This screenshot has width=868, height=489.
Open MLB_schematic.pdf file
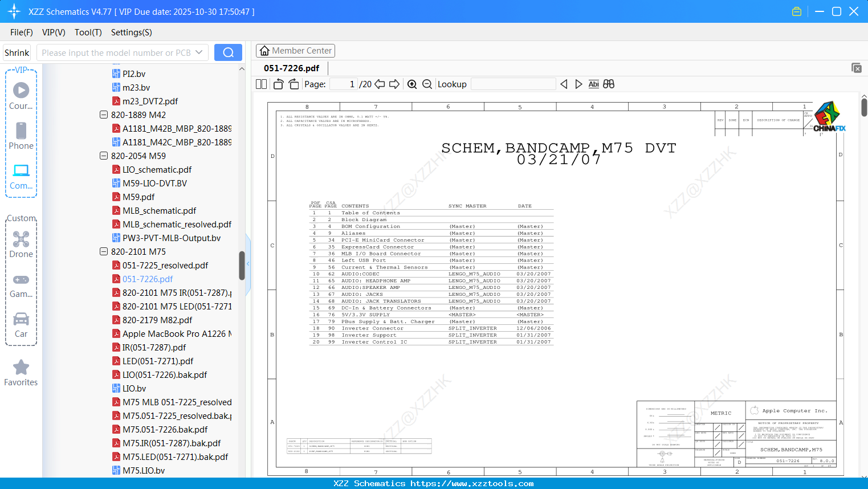[159, 210]
